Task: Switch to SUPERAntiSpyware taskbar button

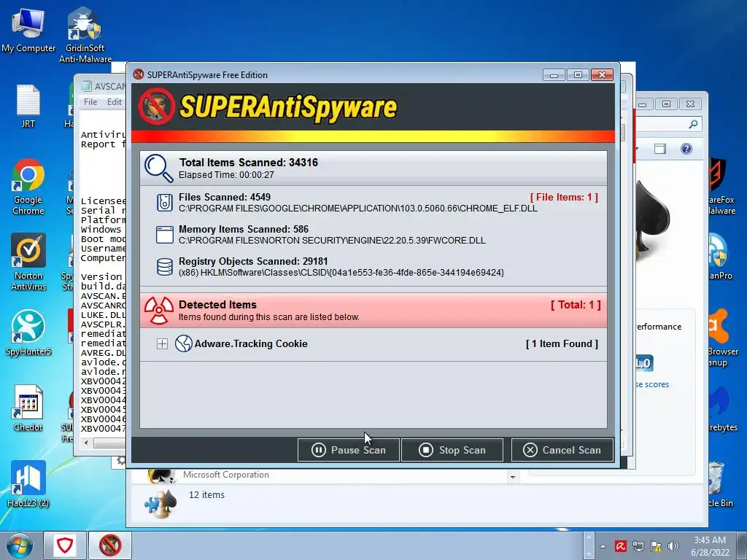Action: tap(110, 545)
